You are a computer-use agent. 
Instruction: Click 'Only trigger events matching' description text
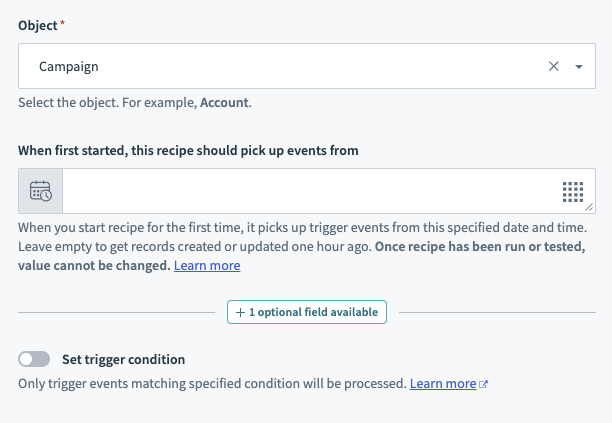point(212,383)
